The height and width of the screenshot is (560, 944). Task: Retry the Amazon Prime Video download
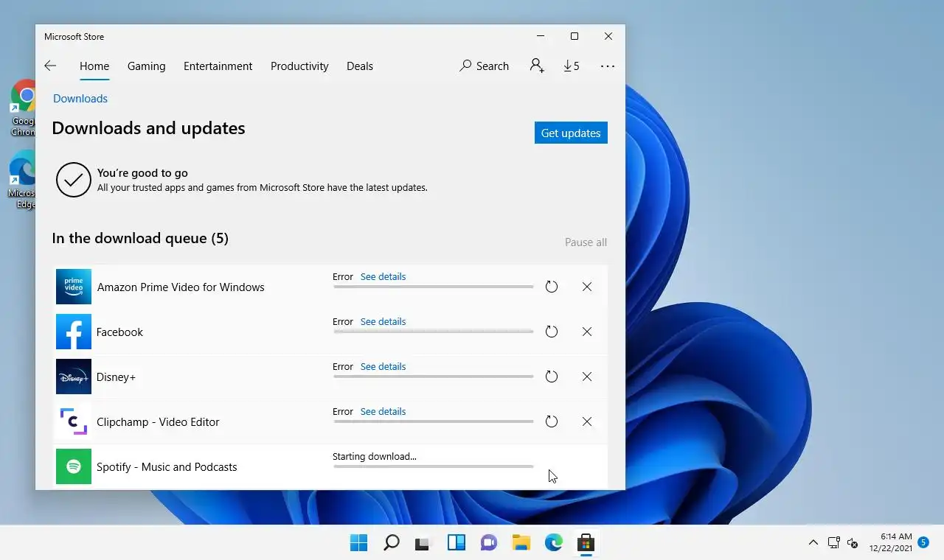(x=552, y=287)
